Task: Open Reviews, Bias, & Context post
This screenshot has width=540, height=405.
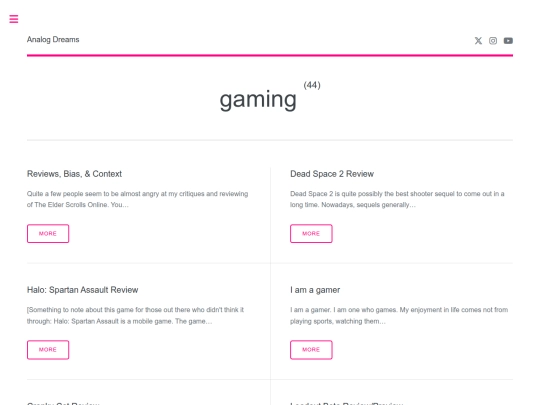Action: (x=74, y=174)
